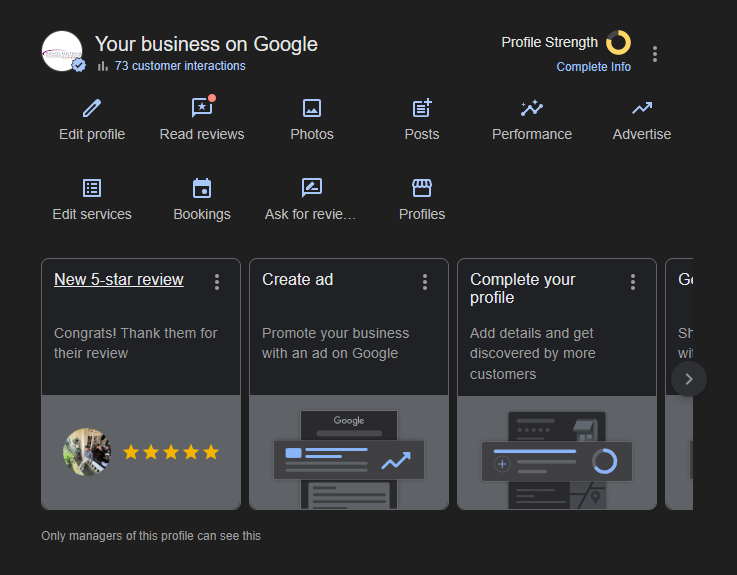This screenshot has width=737, height=575.
Task: Open the Edit services list icon
Action: [92, 188]
